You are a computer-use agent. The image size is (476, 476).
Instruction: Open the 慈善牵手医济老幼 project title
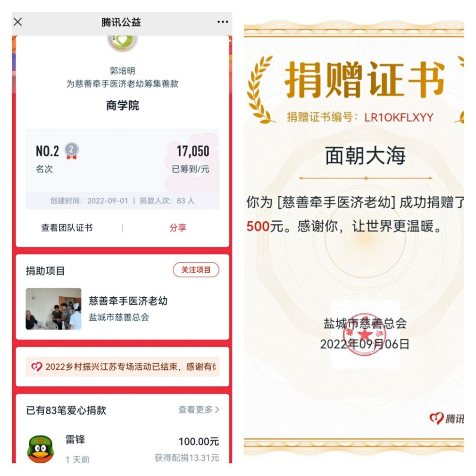(128, 301)
